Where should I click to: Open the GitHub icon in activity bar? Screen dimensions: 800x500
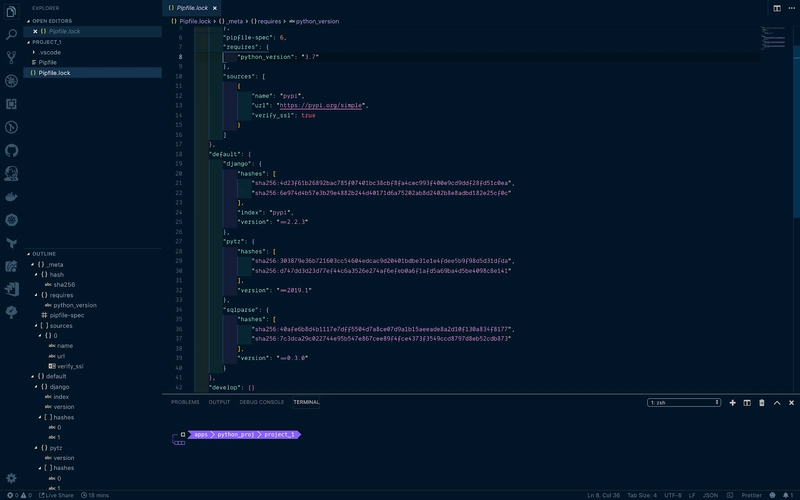point(12,150)
